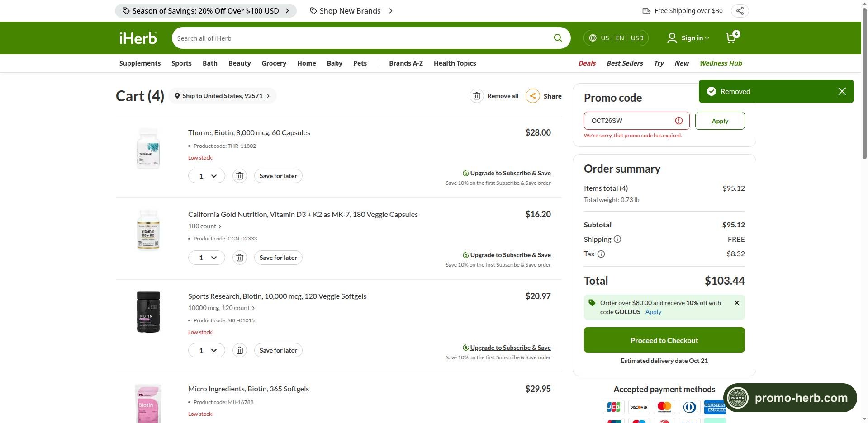Viewport: 868px width, 423px height.
Task: Delete Sports Research Biotin with trash icon
Action: click(x=240, y=350)
